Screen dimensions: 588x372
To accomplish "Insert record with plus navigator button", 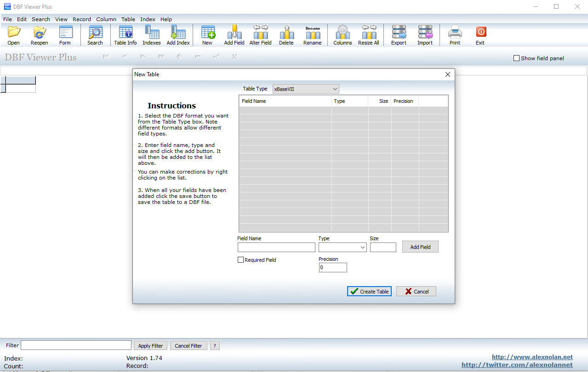I will click(179, 57).
